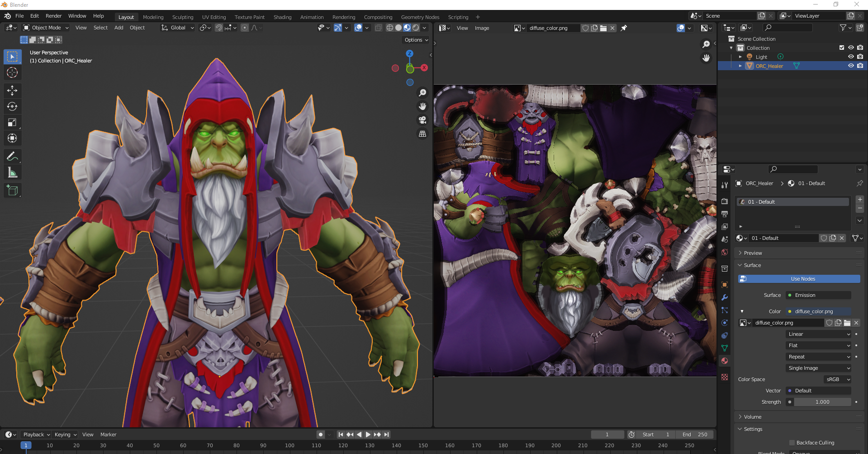Activate the Move tool

[x=12, y=91]
